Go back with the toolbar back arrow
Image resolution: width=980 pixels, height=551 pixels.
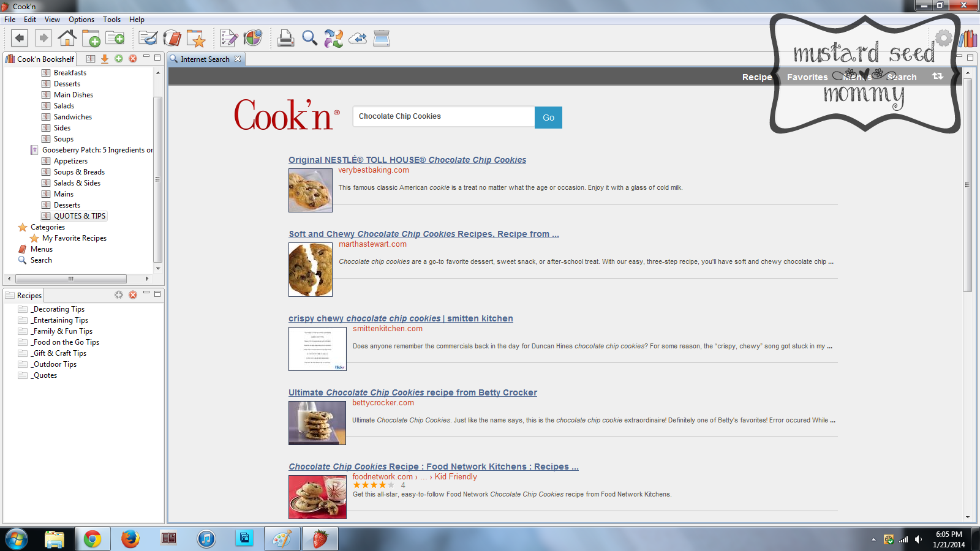[20, 38]
